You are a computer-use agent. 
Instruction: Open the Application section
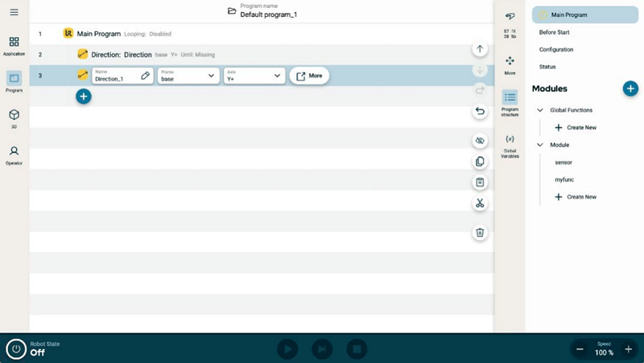coord(14,46)
